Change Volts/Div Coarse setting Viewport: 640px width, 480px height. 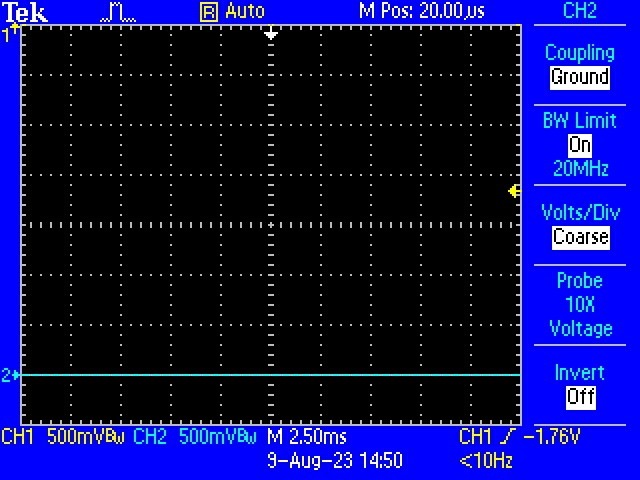click(x=581, y=237)
